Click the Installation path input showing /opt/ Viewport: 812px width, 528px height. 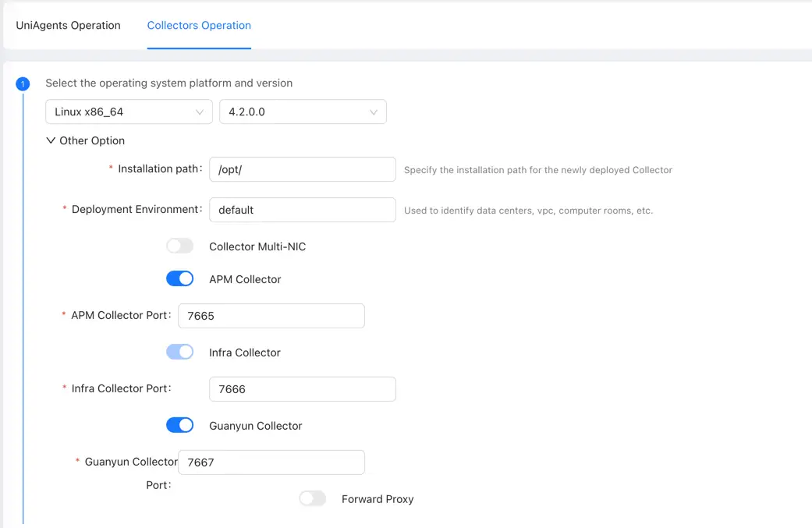tap(303, 169)
